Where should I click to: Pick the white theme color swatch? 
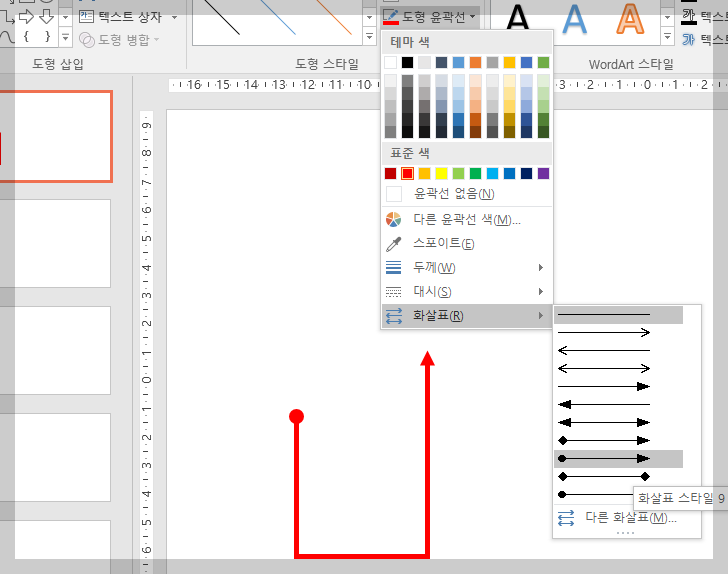pos(390,62)
